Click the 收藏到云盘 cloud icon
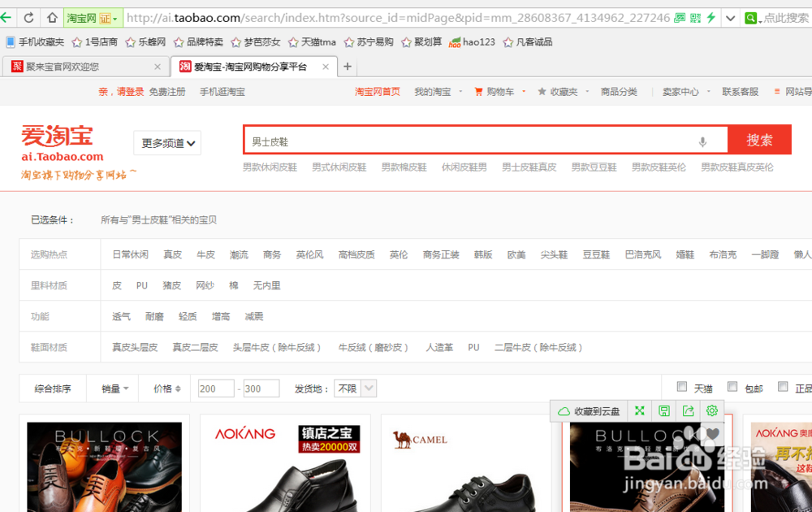The height and width of the screenshot is (512, 812). click(x=564, y=411)
